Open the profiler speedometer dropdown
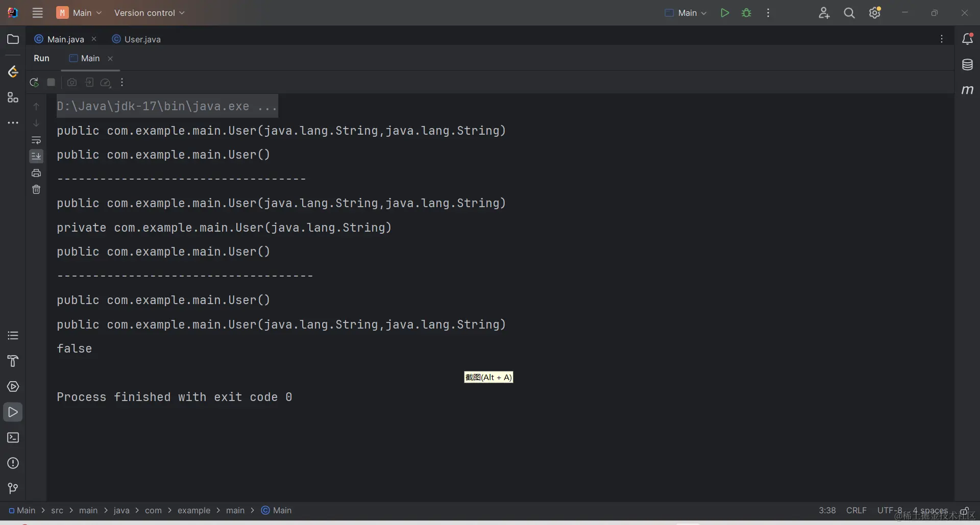 tap(106, 82)
